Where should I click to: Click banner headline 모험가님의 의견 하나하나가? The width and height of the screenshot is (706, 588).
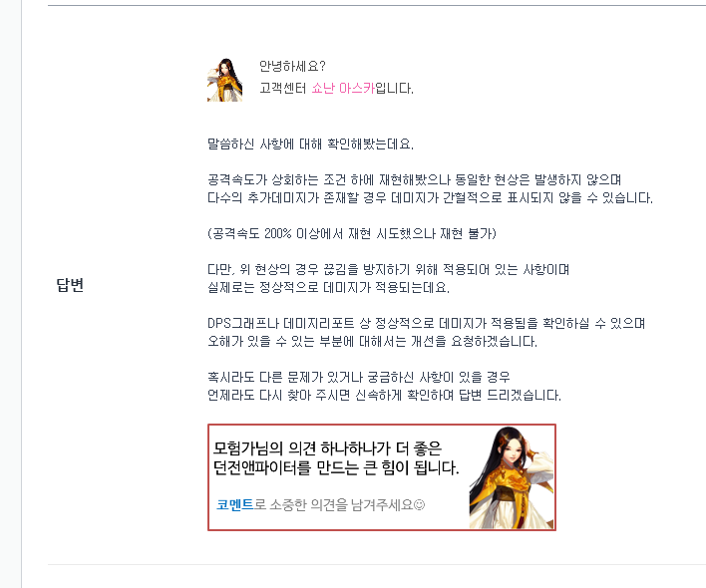pos(327,448)
